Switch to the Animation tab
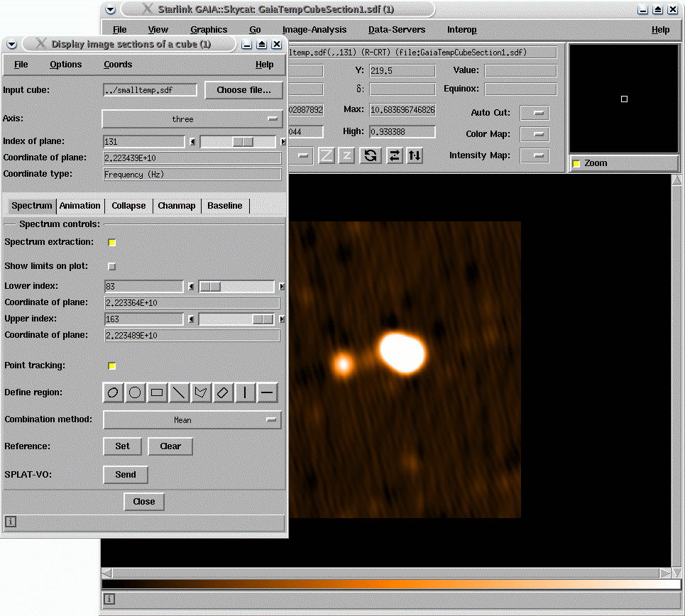This screenshot has height=616, width=685. [80, 205]
